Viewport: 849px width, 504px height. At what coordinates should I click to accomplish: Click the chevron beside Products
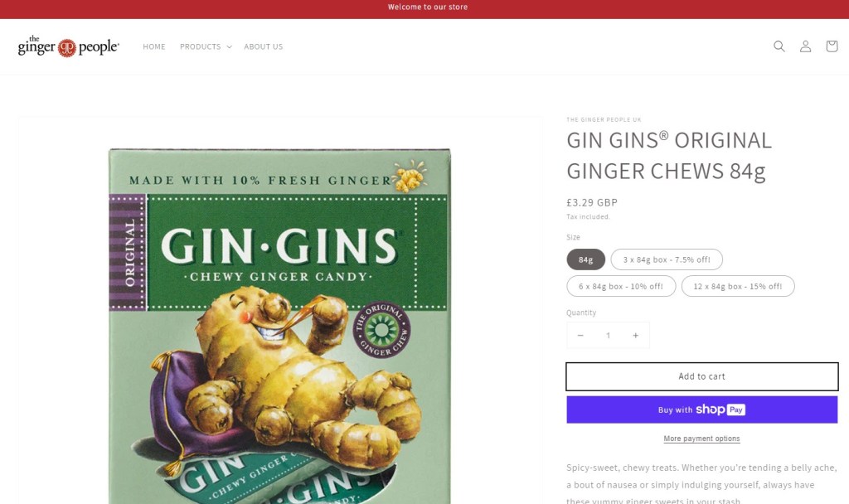pos(229,47)
